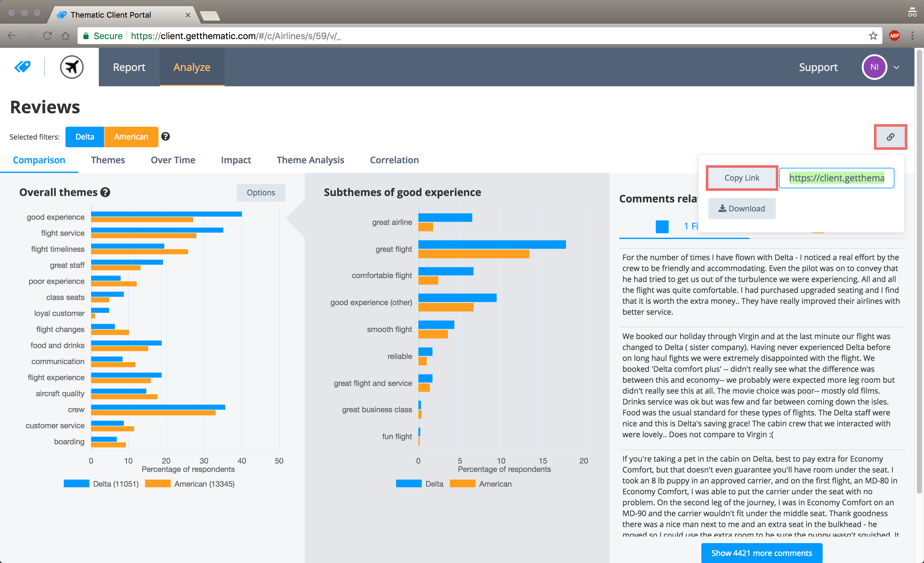The width and height of the screenshot is (924, 563).
Task: Click the airplane Airlines dataset icon
Action: click(72, 67)
